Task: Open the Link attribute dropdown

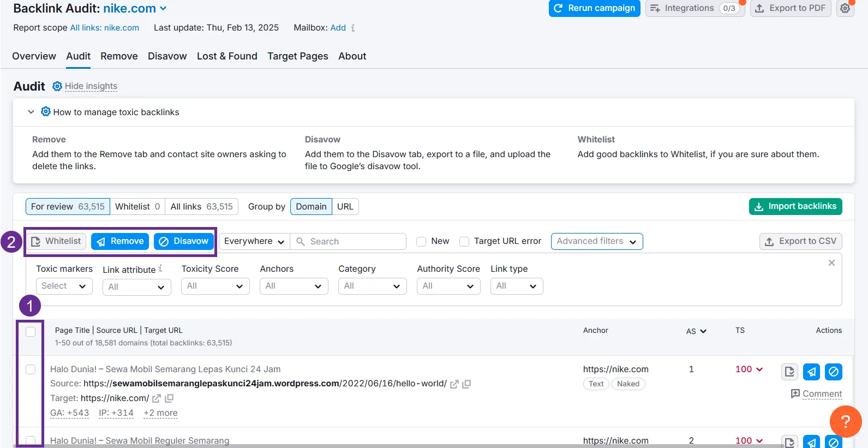Action: (x=137, y=287)
